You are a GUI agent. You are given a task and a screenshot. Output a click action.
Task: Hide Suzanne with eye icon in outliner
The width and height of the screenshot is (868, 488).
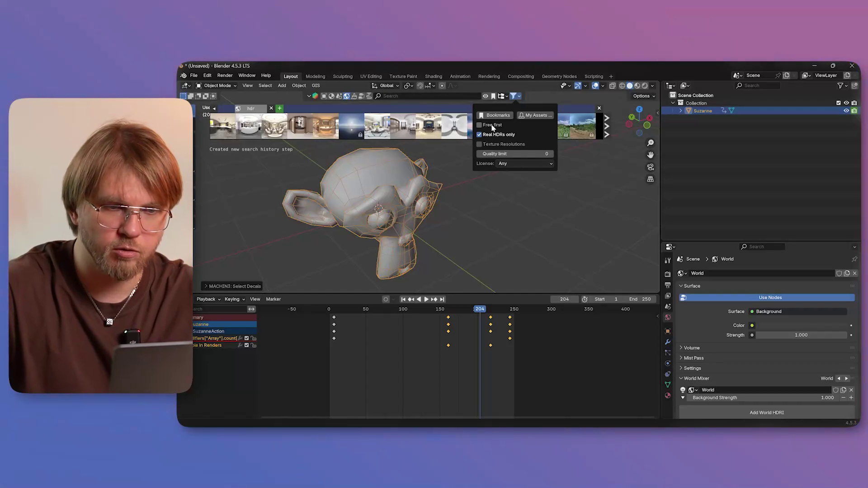pyautogui.click(x=846, y=111)
